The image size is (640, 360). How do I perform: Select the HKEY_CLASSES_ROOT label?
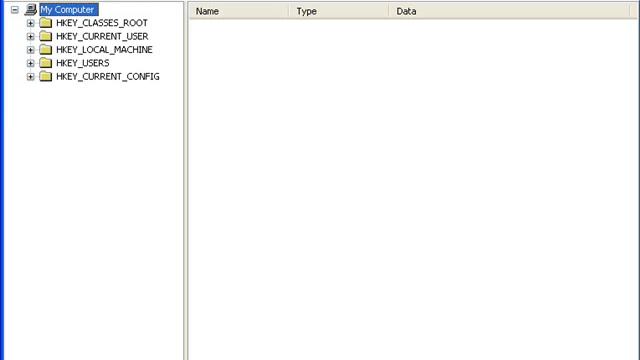(102, 23)
